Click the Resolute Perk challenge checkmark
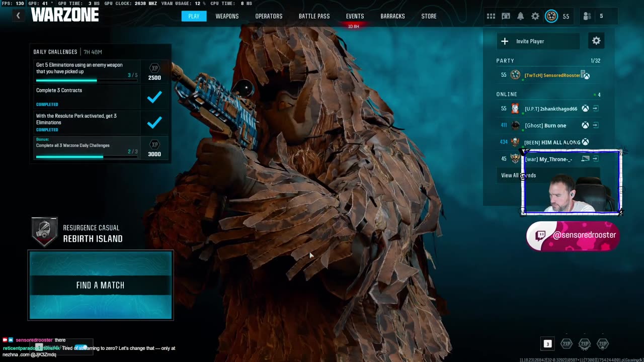This screenshot has width=644, height=362. click(154, 122)
